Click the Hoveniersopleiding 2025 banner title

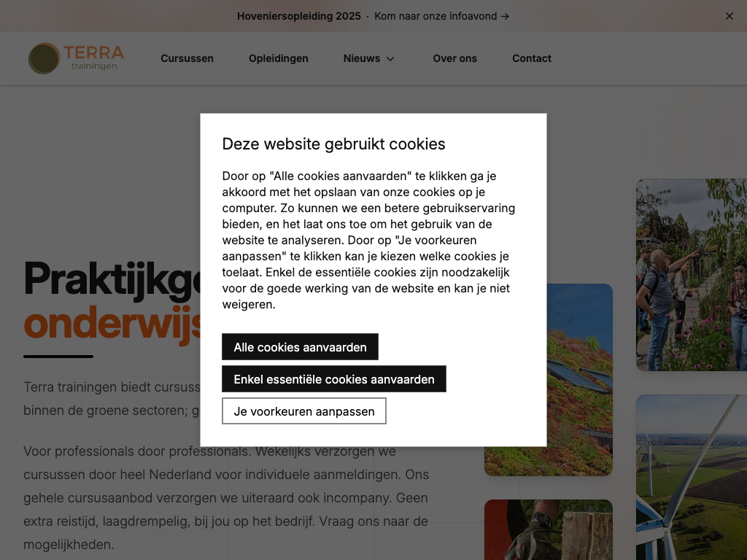tap(298, 16)
